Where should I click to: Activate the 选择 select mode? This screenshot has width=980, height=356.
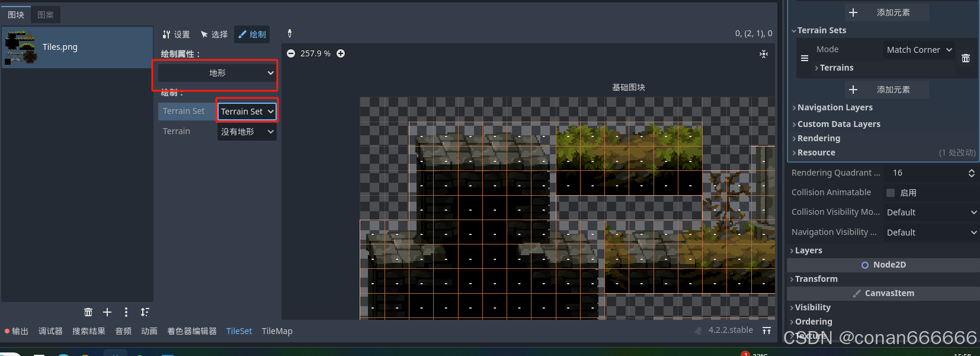[214, 34]
